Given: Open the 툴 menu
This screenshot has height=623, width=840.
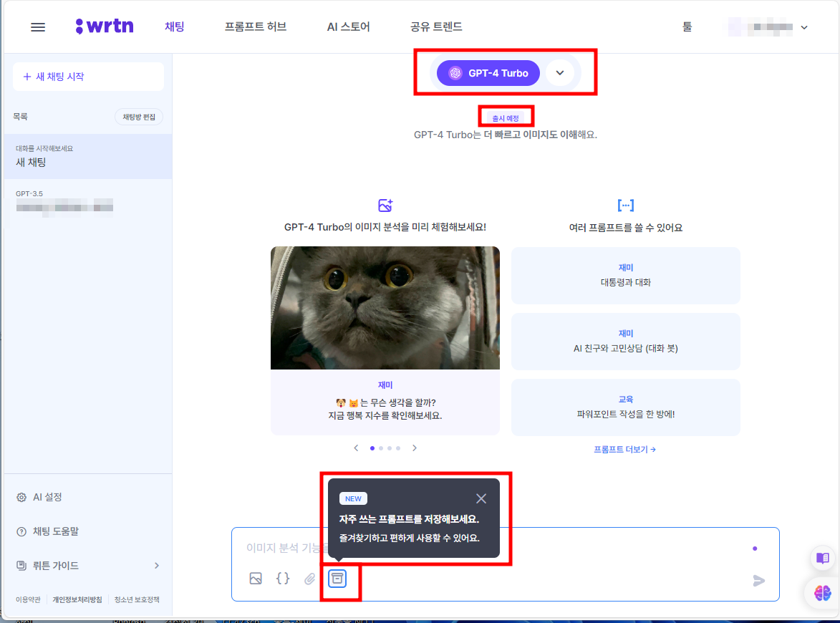Looking at the screenshot, I should [x=687, y=26].
